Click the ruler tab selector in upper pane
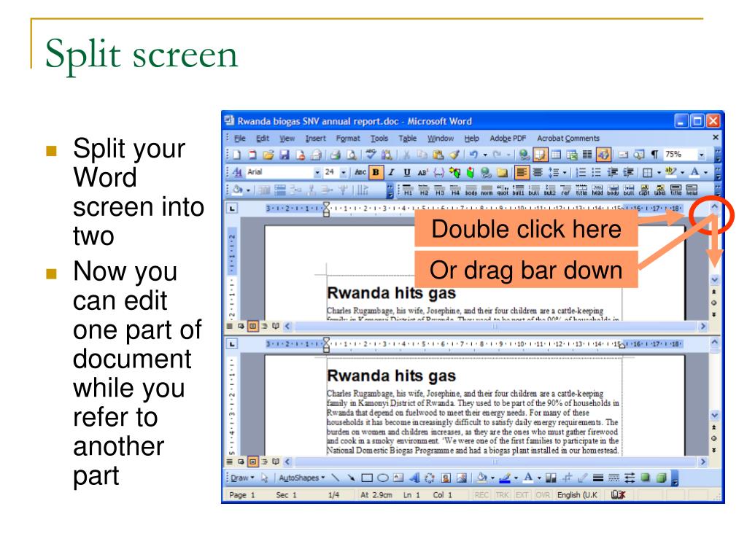This screenshot has height=560, width=747. click(x=231, y=208)
